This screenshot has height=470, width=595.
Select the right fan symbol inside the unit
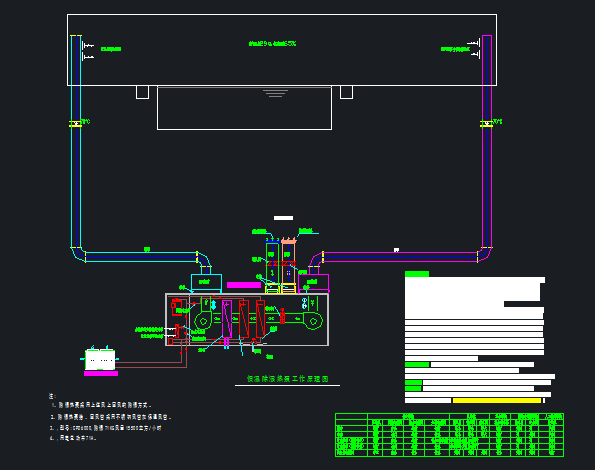click(x=313, y=321)
